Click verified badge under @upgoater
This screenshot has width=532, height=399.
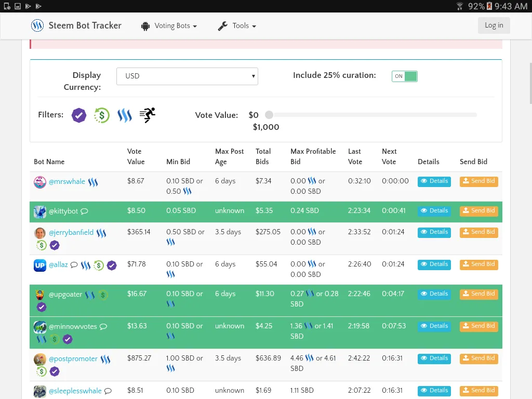click(42, 307)
